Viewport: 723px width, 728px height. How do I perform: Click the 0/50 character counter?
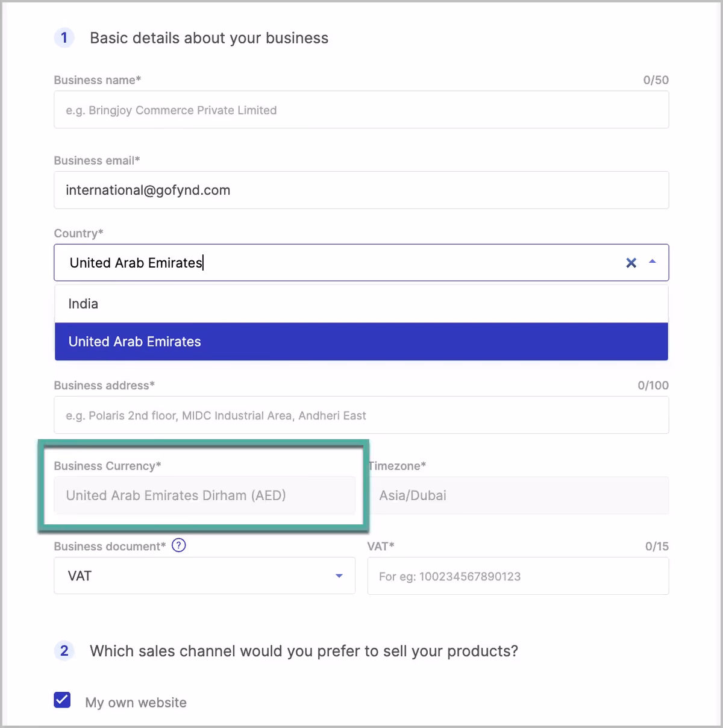656,80
